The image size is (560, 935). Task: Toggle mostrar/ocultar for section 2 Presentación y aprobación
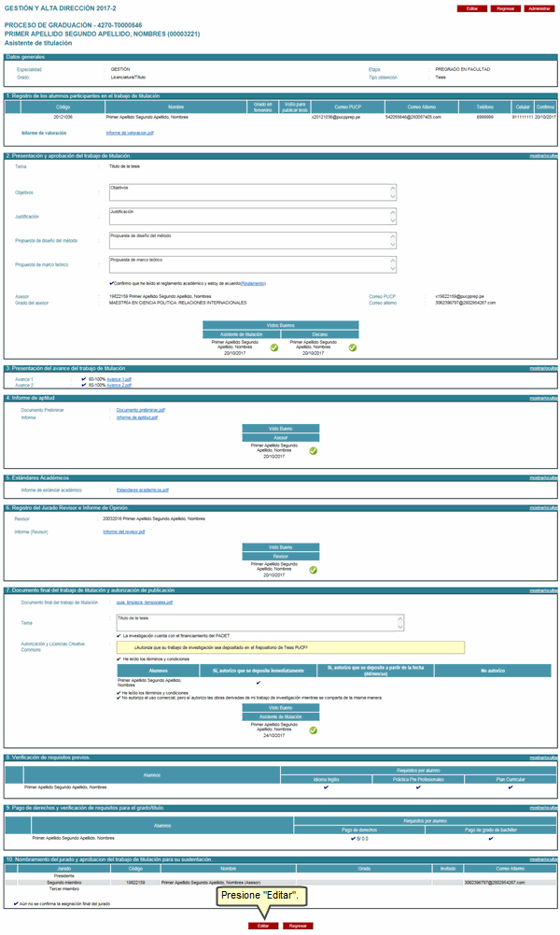[x=543, y=156]
